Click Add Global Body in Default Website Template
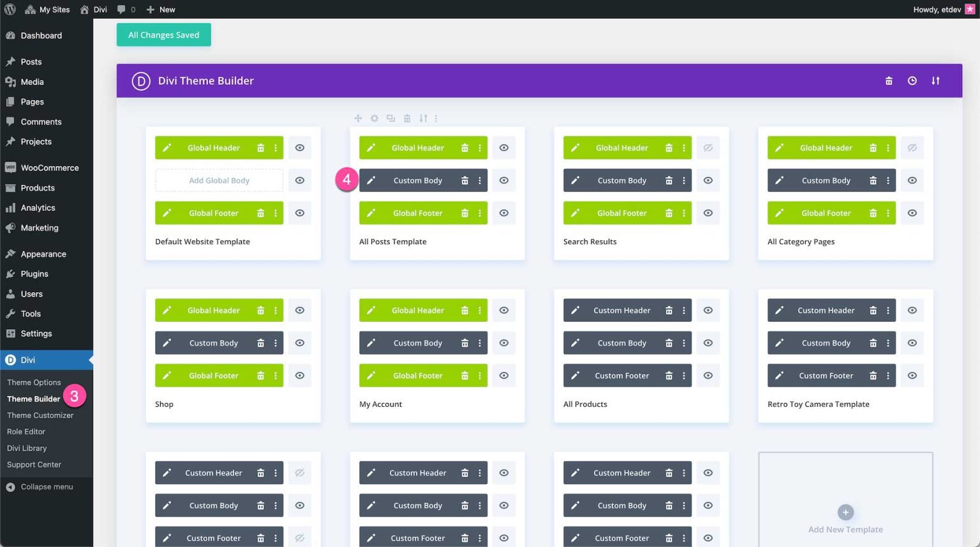 point(219,180)
